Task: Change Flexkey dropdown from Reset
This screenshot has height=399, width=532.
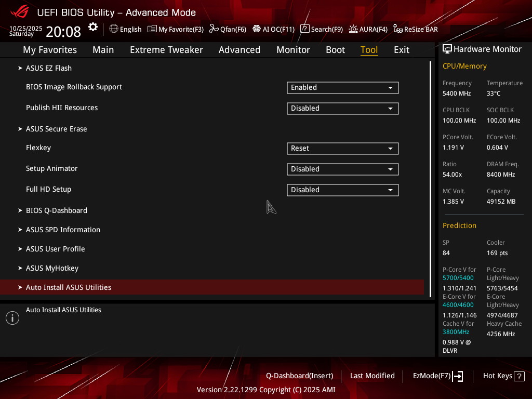Action: [342, 149]
